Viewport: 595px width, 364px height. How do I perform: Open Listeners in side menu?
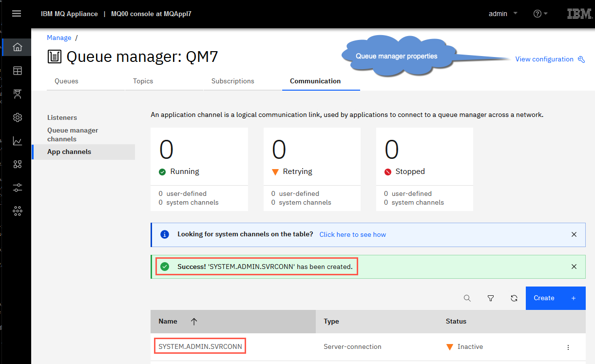pos(62,117)
